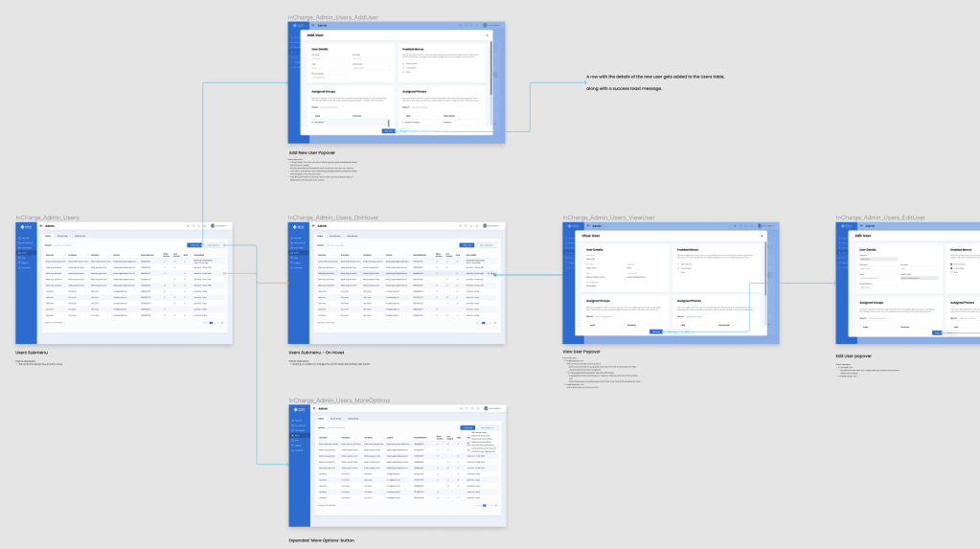Tick the first Enabled Menus checkbox in Add User popover
Screen dimensions: 980x549
coord(404,63)
